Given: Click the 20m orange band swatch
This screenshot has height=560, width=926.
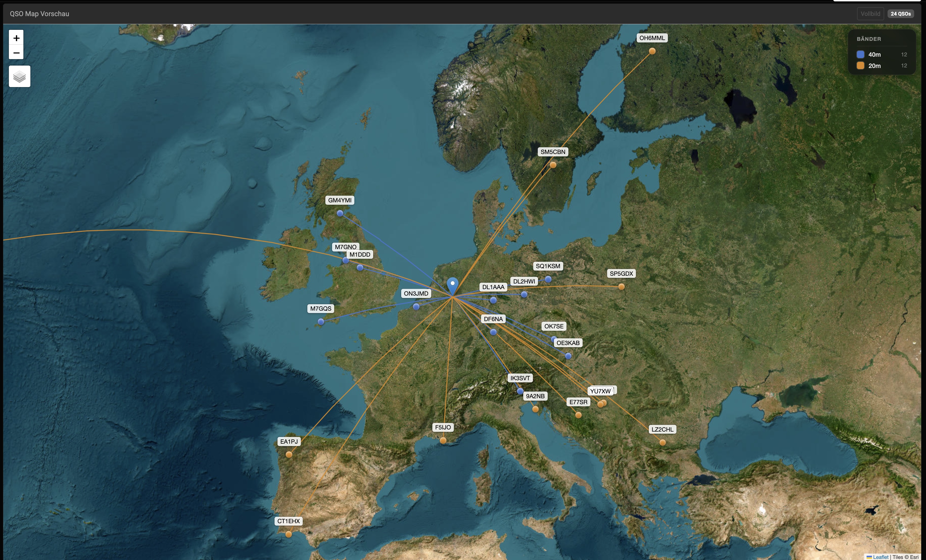Looking at the screenshot, I should [860, 66].
